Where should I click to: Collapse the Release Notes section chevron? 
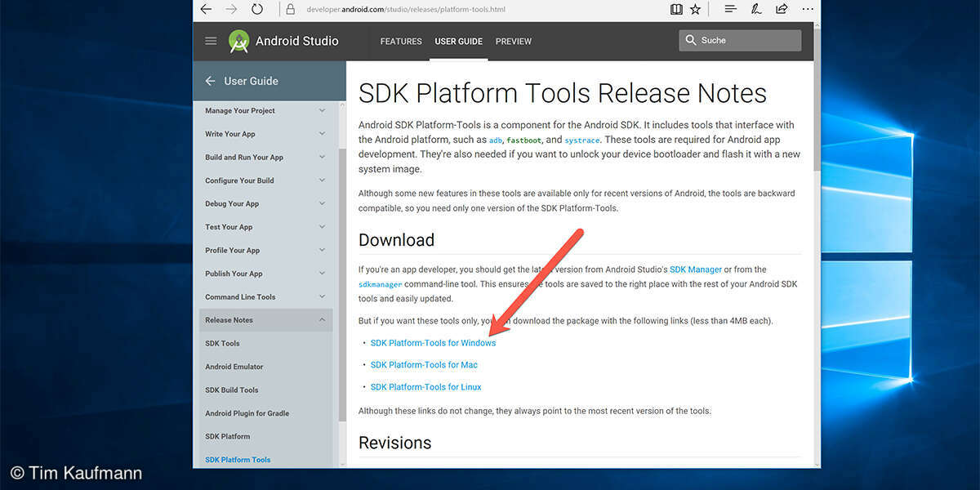pyautogui.click(x=322, y=320)
